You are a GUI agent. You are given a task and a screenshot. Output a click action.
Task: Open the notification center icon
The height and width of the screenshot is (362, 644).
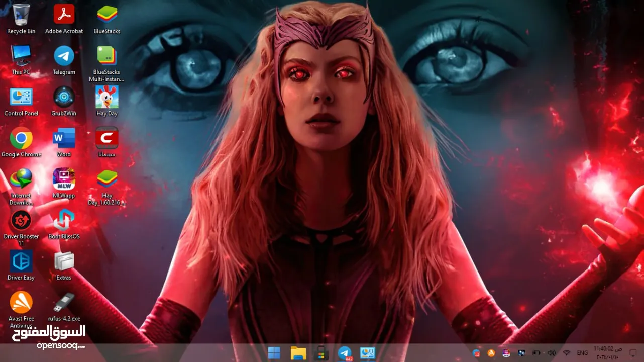point(633,353)
